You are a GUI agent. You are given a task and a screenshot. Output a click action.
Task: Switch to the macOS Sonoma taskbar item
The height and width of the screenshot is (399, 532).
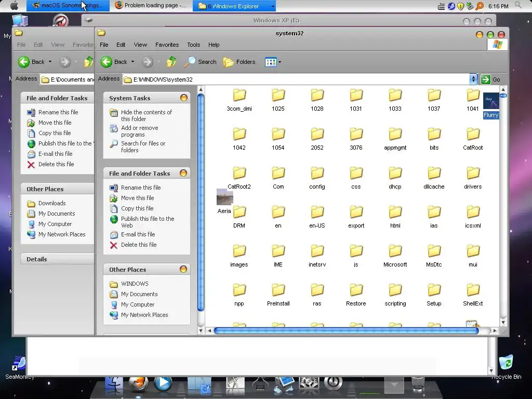(68, 5)
